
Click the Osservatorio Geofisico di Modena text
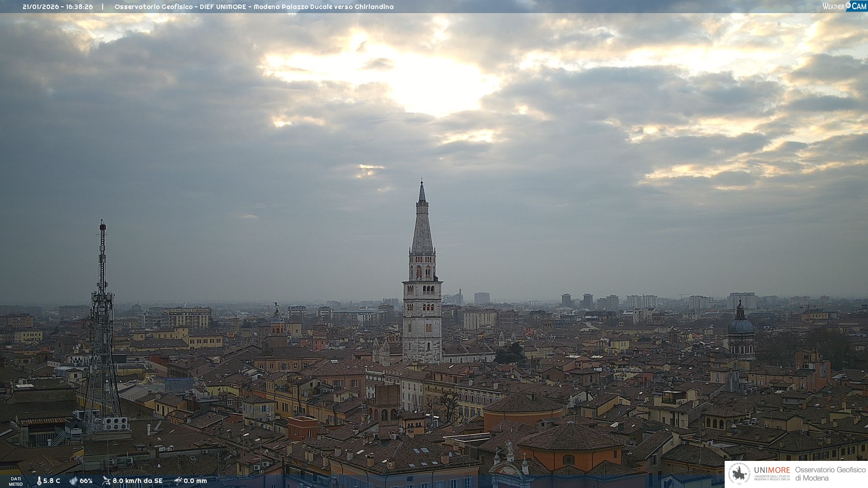[x=830, y=474]
